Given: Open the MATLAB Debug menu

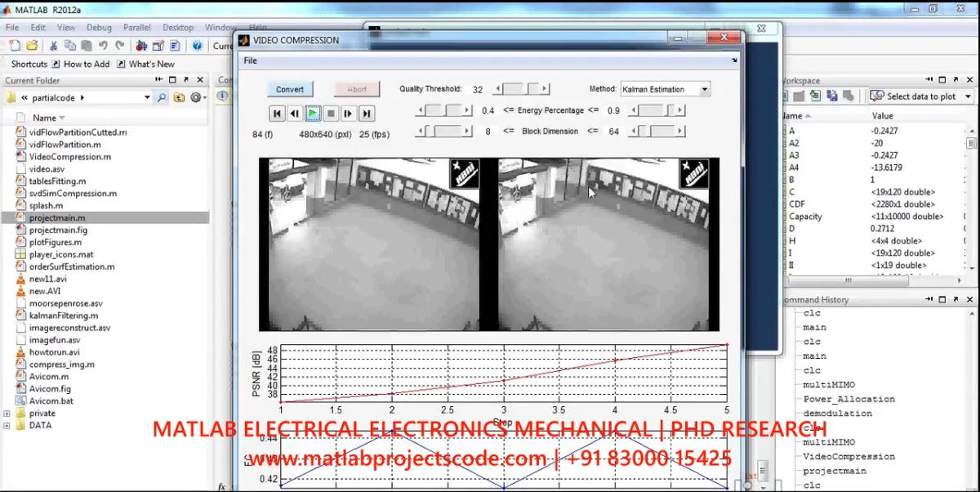Looking at the screenshot, I should pos(99,27).
